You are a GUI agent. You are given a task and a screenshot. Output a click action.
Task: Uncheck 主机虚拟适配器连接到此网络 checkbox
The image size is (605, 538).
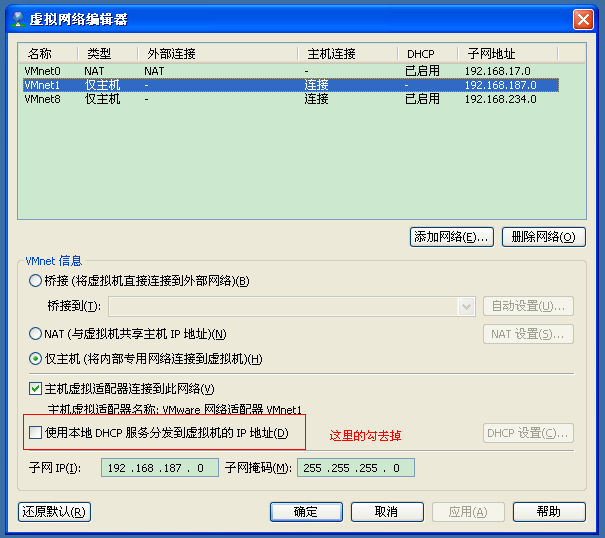[x=35, y=388]
